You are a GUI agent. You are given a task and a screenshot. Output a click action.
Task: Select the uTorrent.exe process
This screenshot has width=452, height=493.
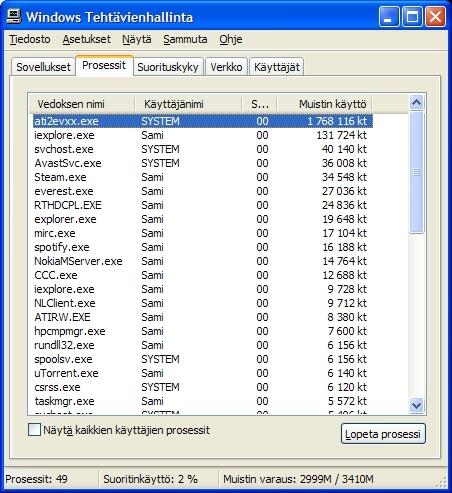click(203, 373)
